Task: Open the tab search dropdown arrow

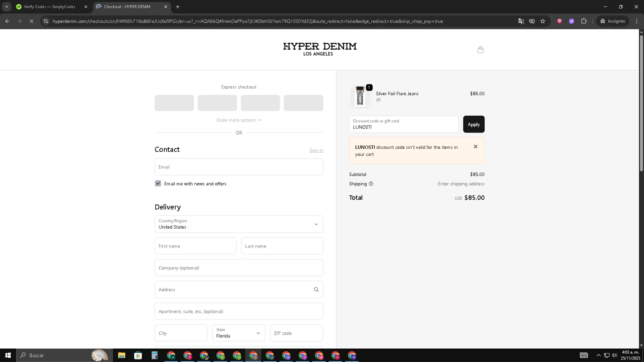Action: click(x=6, y=7)
